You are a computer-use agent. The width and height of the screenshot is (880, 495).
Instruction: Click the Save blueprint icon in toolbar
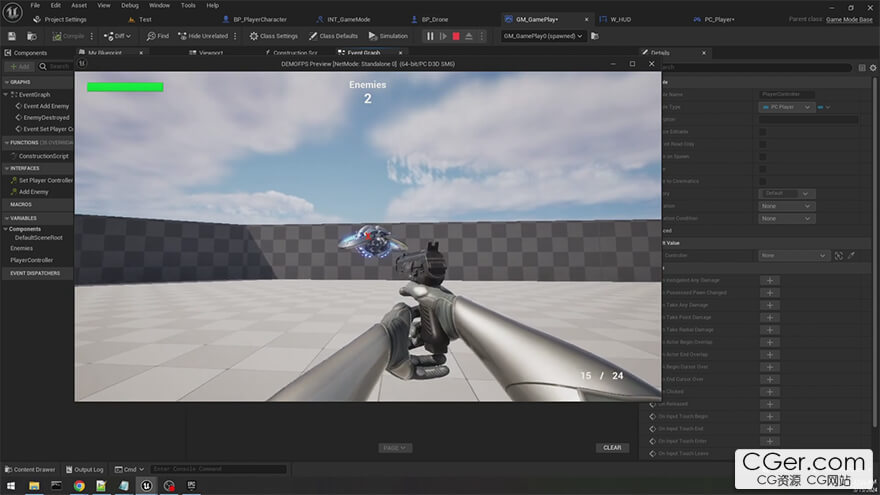(12, 36)
